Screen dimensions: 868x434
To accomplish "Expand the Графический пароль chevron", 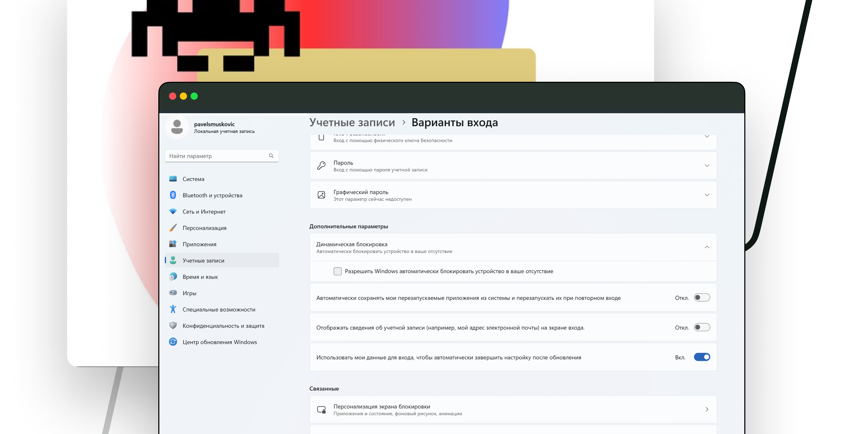I will point(707,195).
